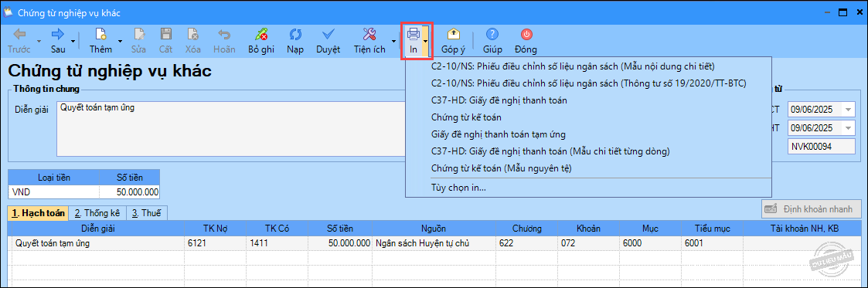Image resolution: width=868 pixels, height=288 pixels.
Task: Click TK Có cell 1411
Action: 277,242
